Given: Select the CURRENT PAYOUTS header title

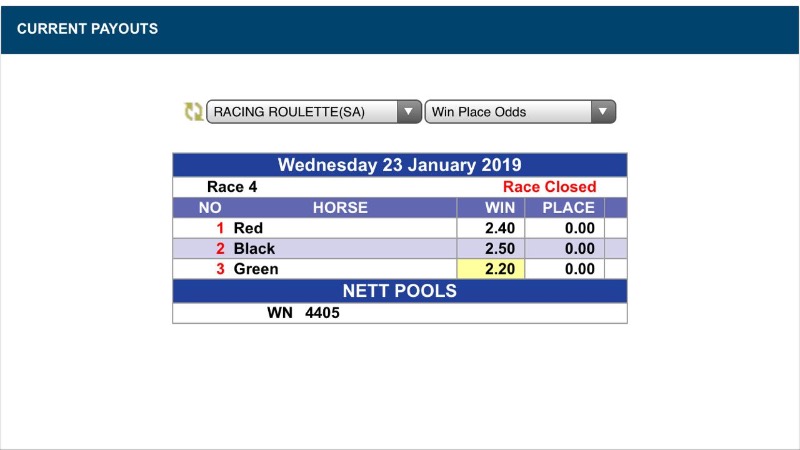Looking at the screenshot, I should pyautogui.click(x=87, y=29).
